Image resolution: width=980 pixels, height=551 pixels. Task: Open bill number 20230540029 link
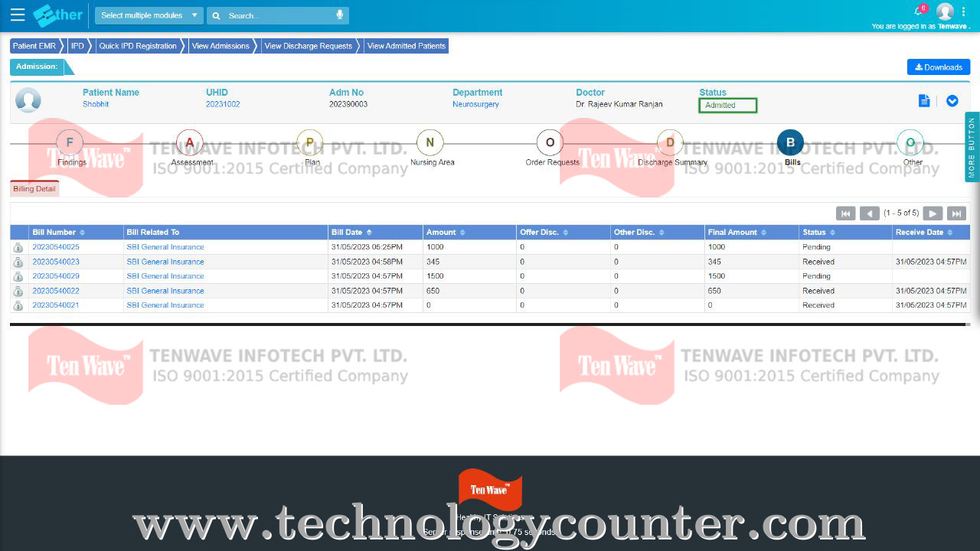pyautogui.click(x=56, y=276)
